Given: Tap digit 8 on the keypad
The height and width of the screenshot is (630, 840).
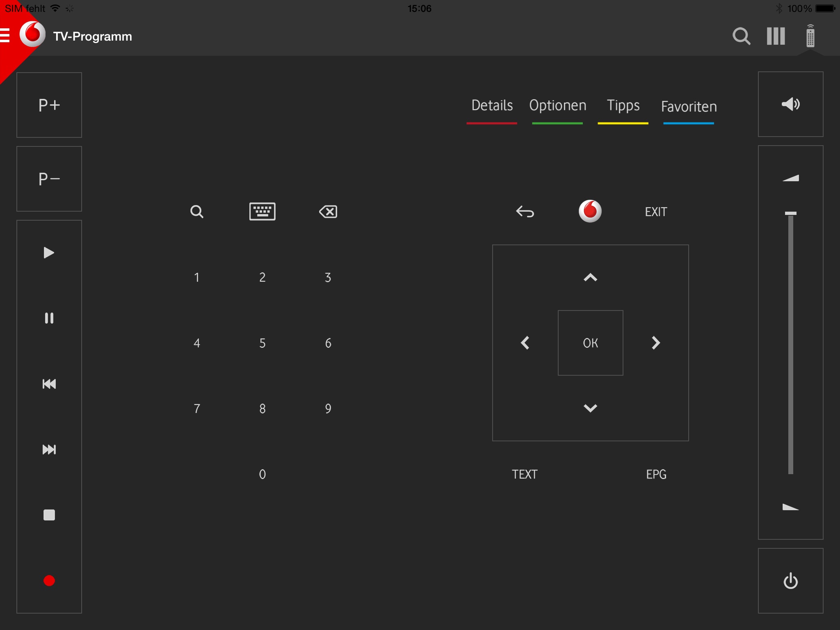Looking at the screenshot, I should 262,409.
